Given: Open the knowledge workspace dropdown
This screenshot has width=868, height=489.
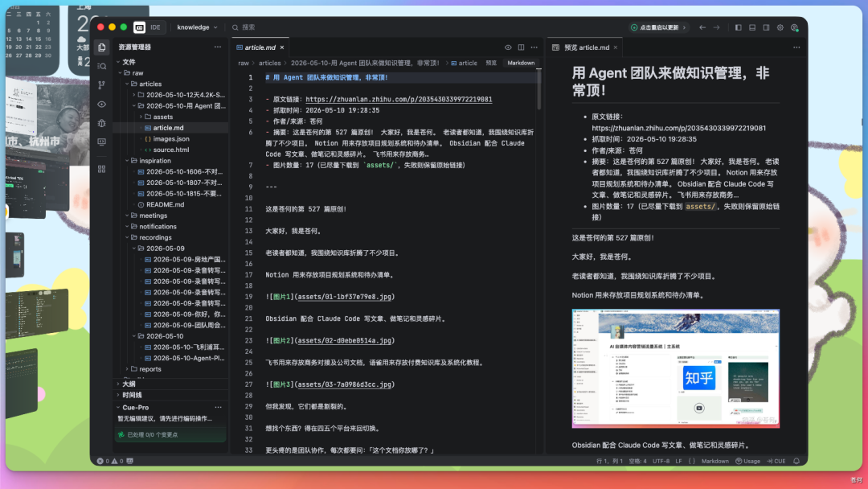Looking at the screenshot, I should click(x=197, y=27).
